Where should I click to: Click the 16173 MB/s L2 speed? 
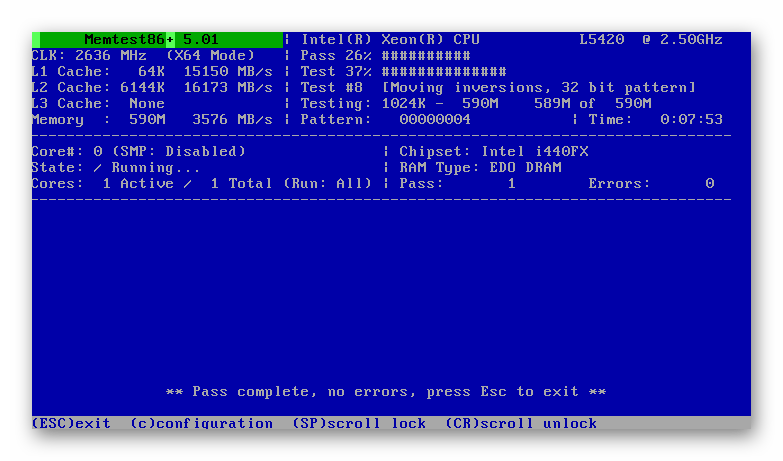pyautogui.click(x=228, y=87)
